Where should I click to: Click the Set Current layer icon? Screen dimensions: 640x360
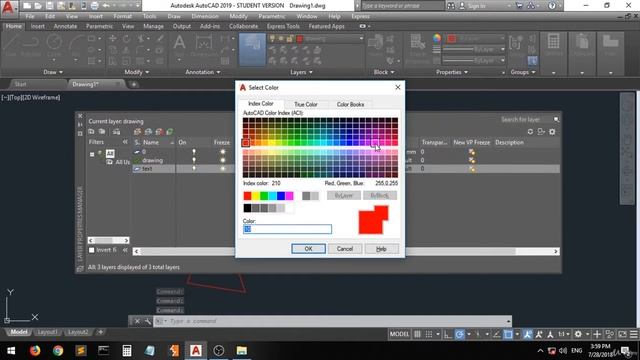pos(169,132)
